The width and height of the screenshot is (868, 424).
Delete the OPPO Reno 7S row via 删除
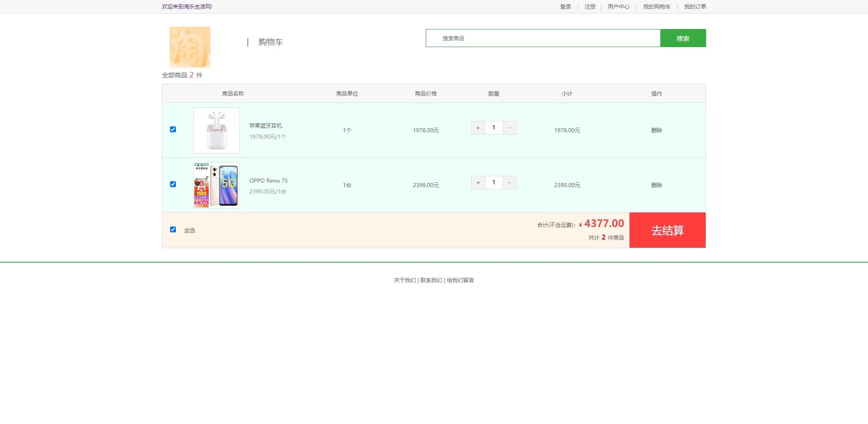[x=657, y=185]
